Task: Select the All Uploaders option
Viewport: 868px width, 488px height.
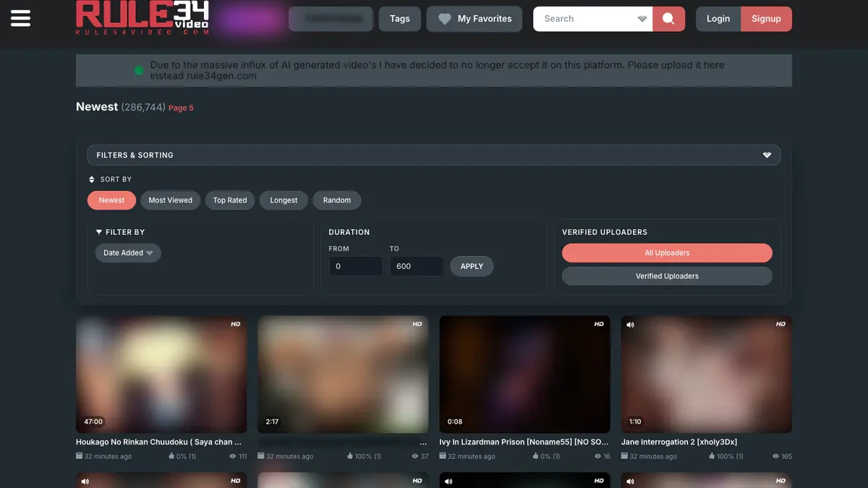Action: coord(667,253)
